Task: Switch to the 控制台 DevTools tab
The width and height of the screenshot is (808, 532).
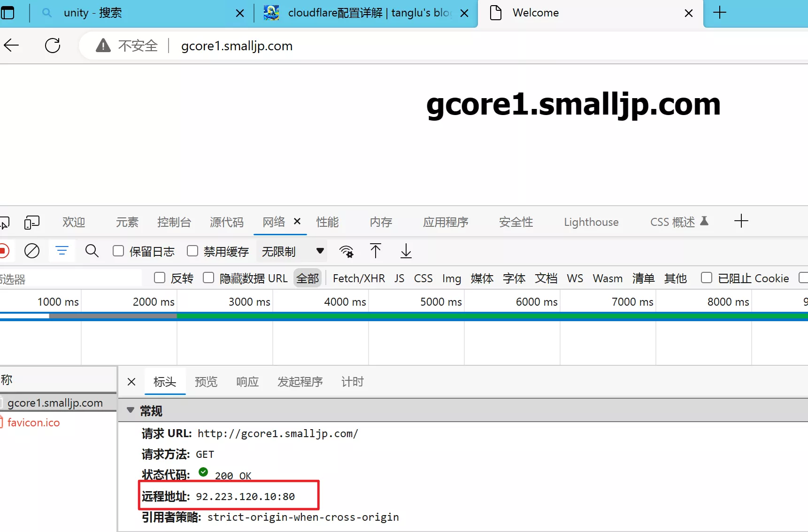Action: pyautogui.click(x=174, y=222)
